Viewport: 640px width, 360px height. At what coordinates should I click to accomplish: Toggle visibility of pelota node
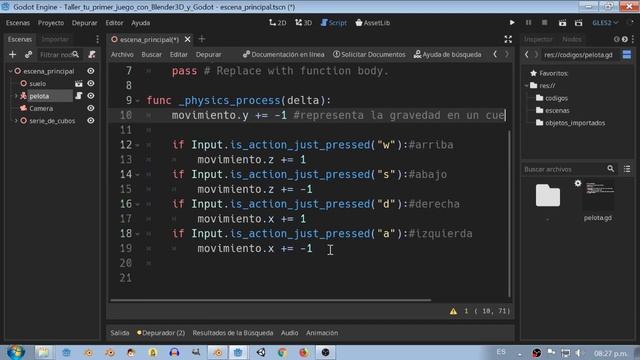click(91, 96)
